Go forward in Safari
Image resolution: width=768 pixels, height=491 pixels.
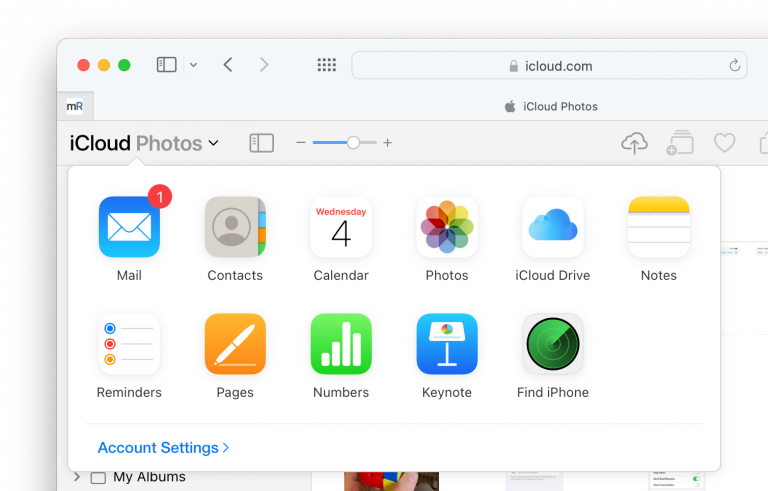(x=264, y=65)
